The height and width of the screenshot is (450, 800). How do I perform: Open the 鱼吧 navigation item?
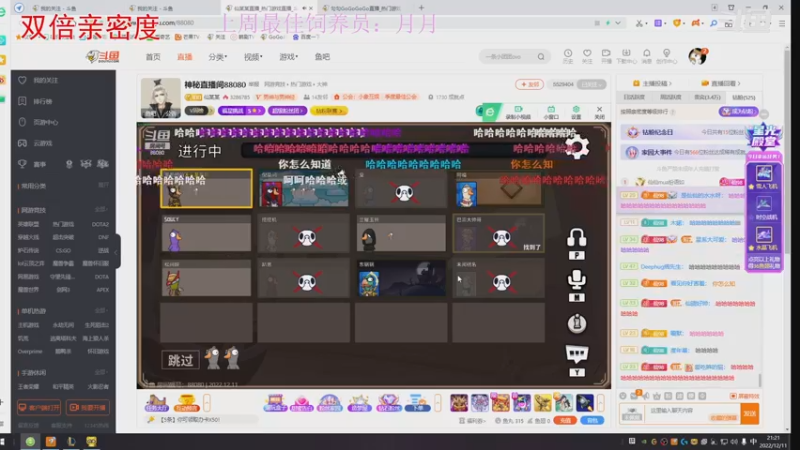point(322,57)
